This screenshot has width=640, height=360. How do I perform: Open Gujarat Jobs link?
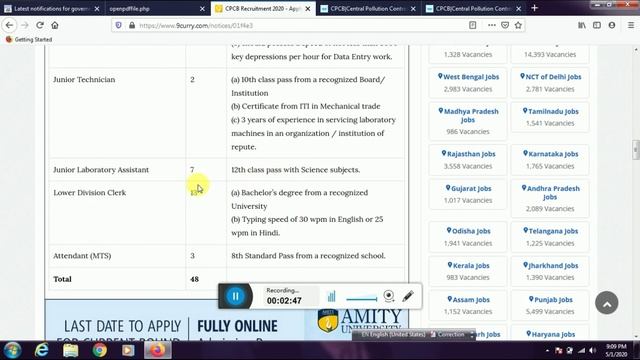[x=468, y=188]
